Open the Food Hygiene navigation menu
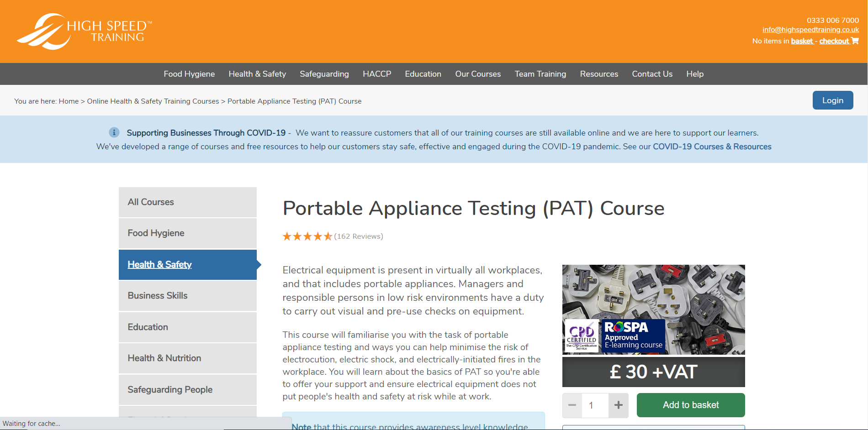 coord(189,74)
